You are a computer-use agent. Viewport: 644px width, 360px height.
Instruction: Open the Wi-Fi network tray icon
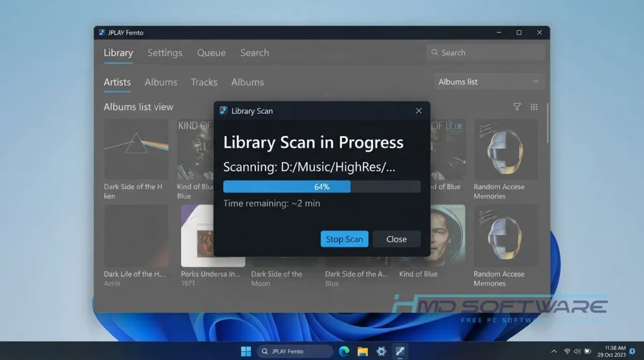pyautogui.click(x=567, y=351)
